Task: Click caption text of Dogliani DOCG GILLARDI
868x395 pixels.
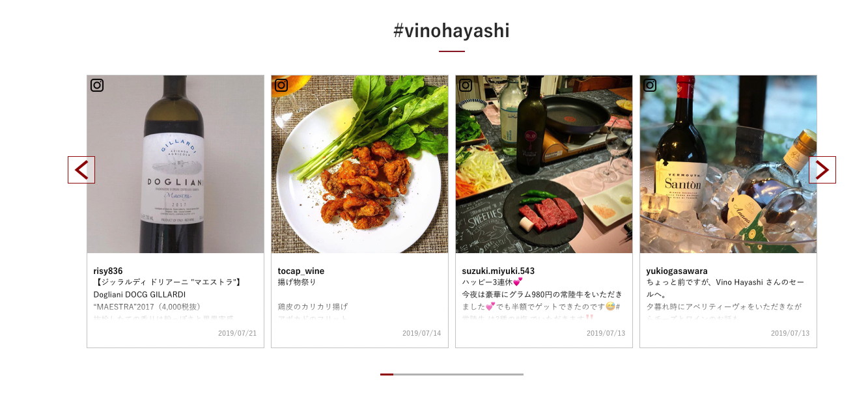Action: tap(139, 294)
